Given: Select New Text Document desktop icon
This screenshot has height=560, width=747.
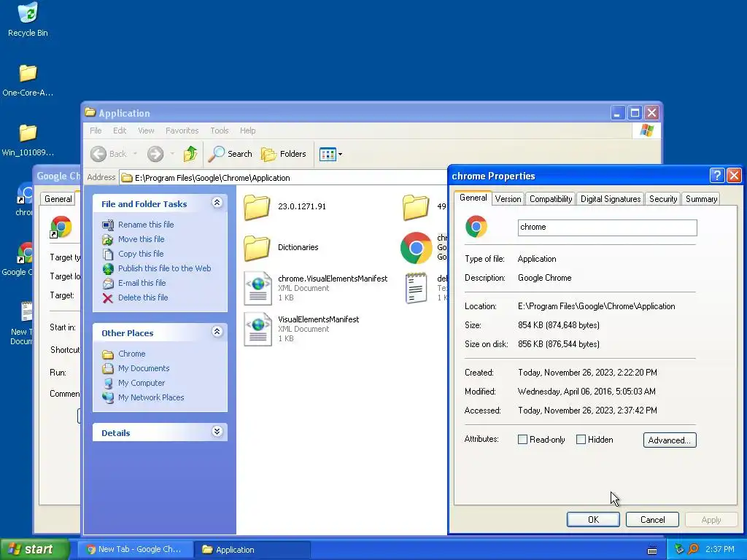Looking at the screenshot, I should click(23, 323).
